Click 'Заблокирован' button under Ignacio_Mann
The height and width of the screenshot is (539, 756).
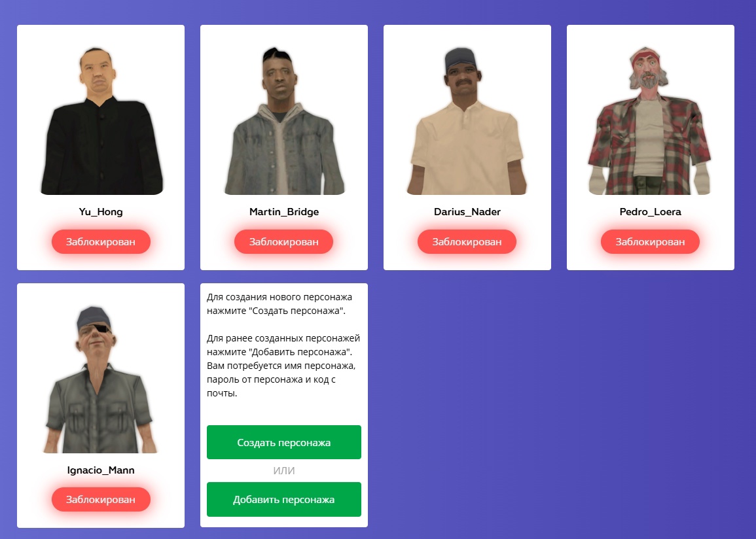coord(101,500)
